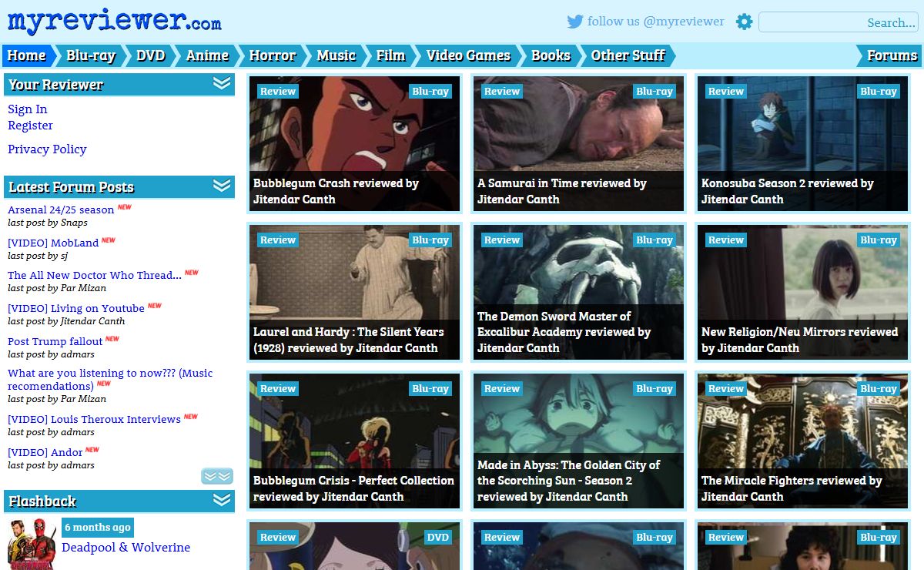
Task: Click 'last post by sj' text
Action: [x=38, y=256]
